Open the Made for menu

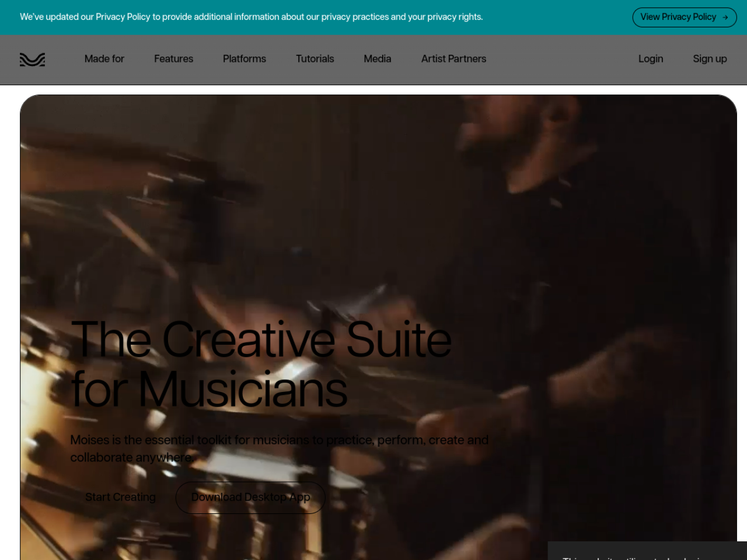tap(104, 59)
